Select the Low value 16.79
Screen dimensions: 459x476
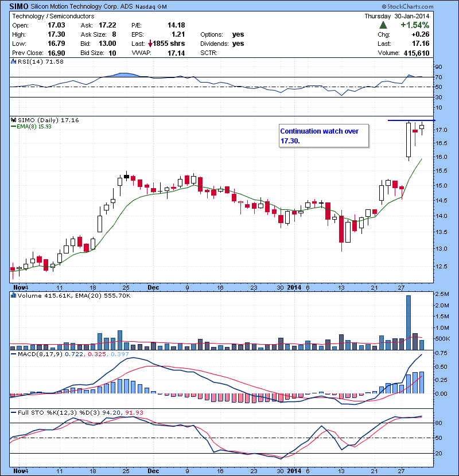[x=56, y=44]
